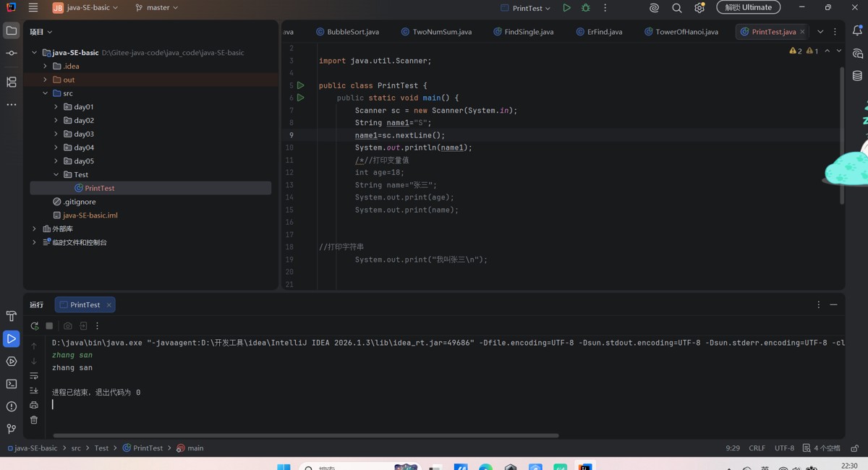
Task: Click the 4 个空格 indent widget
Action: [822, 448]
